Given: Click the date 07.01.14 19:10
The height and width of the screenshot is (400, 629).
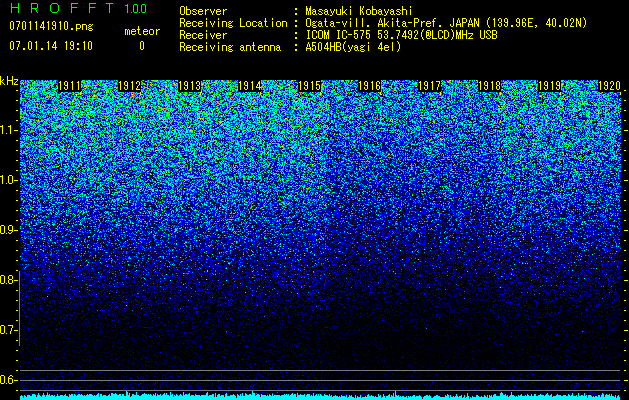Looking at the screenshot, I should click(x=51, y=46).
